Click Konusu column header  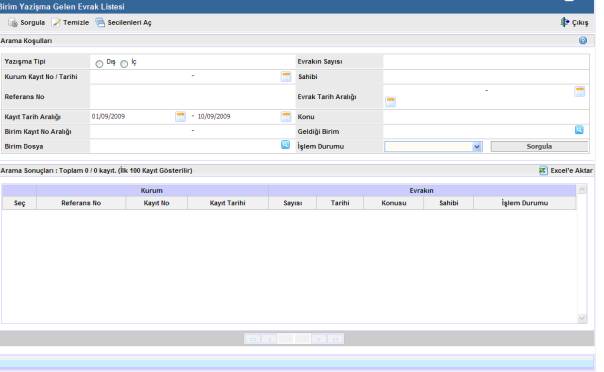coord(394,203)
